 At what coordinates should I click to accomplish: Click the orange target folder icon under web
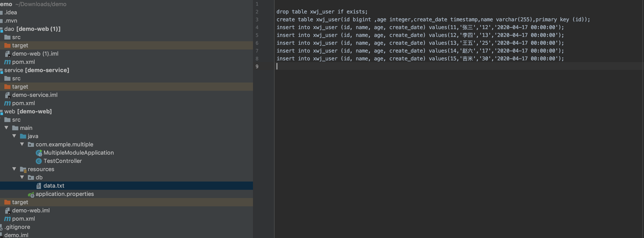click(7, 202)
